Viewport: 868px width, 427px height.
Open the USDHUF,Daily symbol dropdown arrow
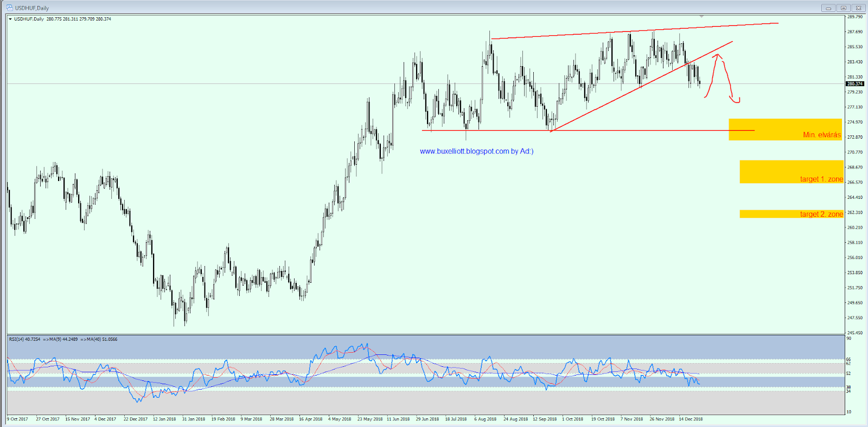point(10,19)
